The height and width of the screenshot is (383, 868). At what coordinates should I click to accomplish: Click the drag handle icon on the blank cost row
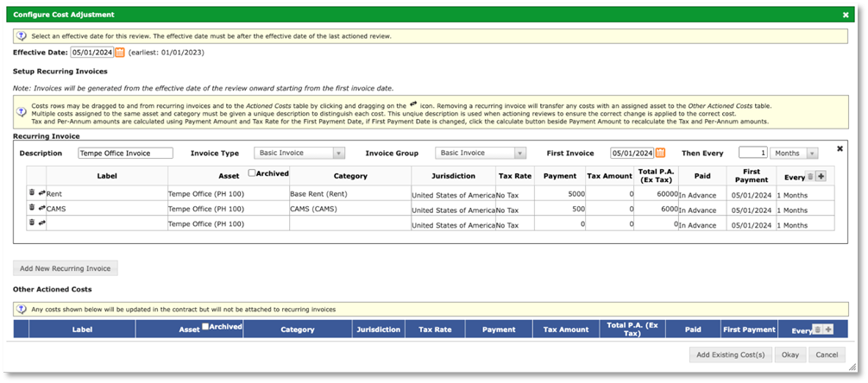[42, 223]
